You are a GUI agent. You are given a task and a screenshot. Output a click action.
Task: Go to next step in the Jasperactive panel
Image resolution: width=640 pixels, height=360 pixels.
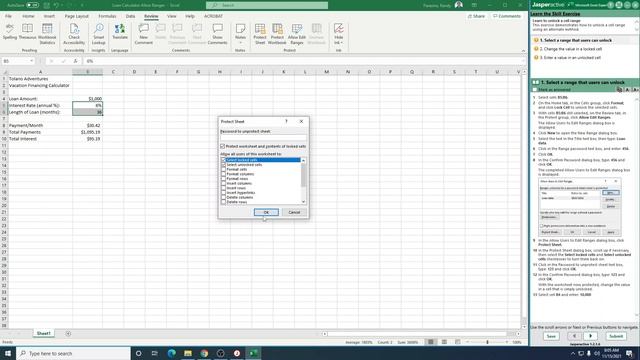pos(590,336)
